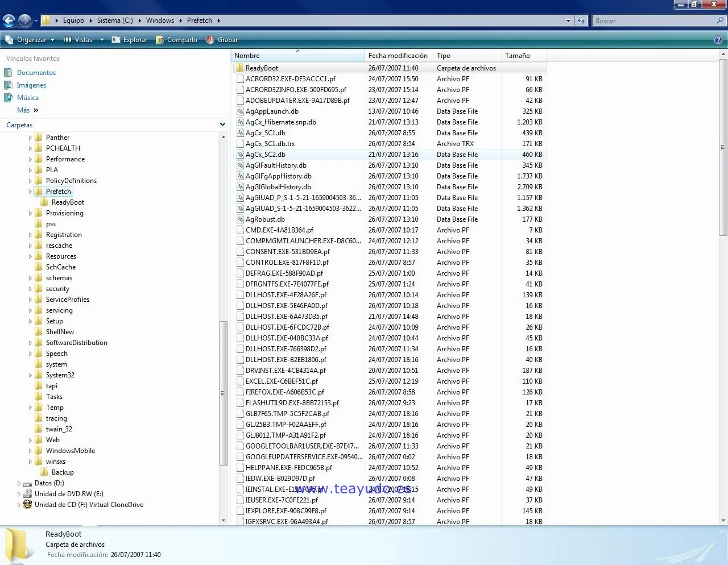728x565 pixels.
Task: Open Documentos from the favorites sidebar
Action: 37,72
